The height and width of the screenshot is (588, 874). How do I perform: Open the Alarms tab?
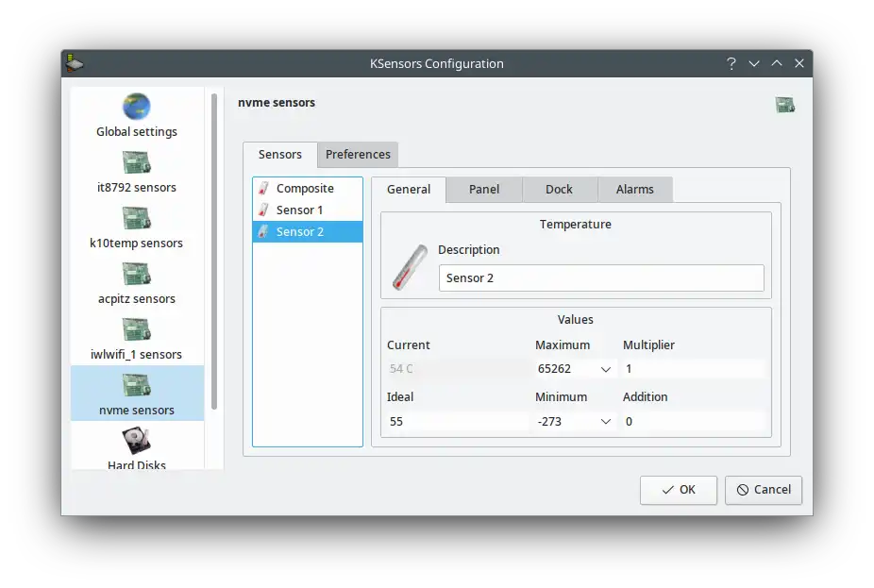tap(635, 190)
